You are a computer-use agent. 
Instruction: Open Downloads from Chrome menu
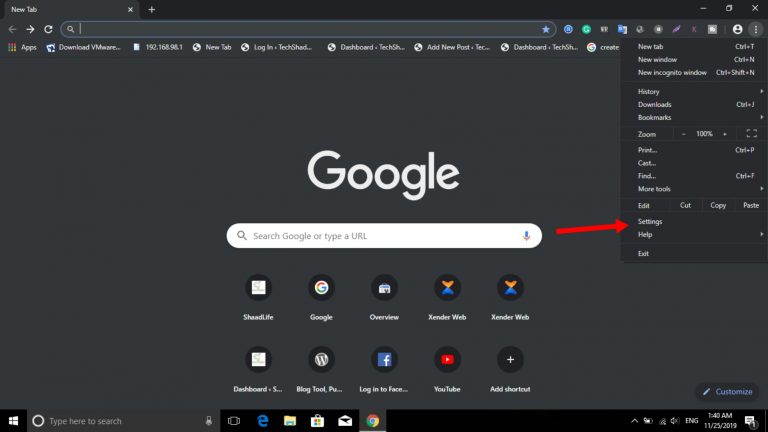(x=695, y=104)
